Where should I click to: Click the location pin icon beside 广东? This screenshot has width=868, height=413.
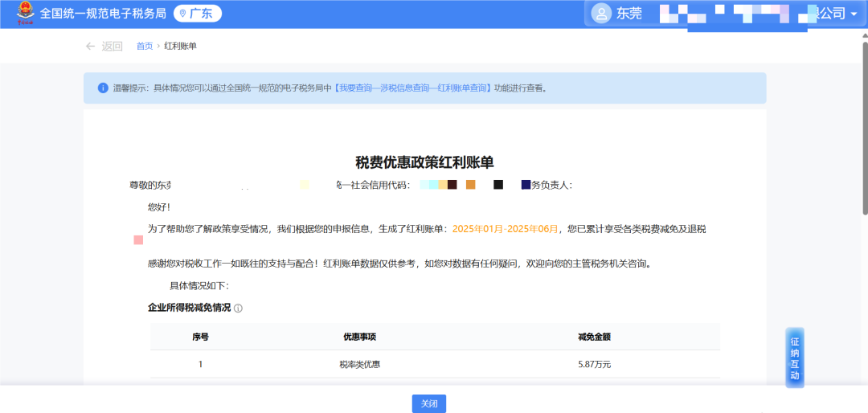[182, 14]
